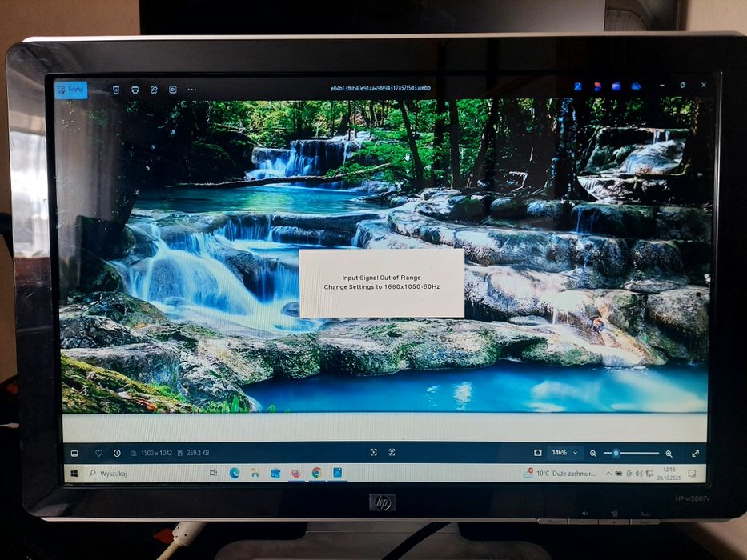
Task: Delete the photo with the trash icon
Action: point(116,90)
